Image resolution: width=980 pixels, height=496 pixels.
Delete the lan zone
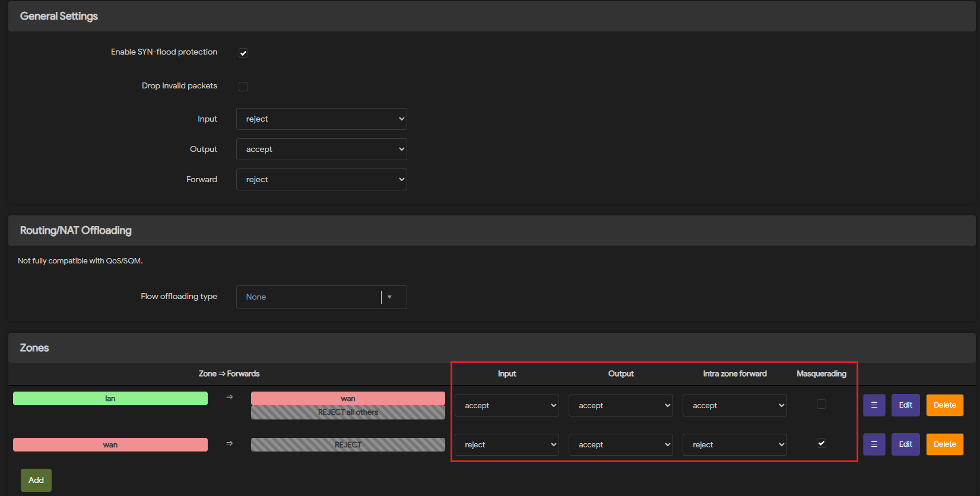pos(944,405)
